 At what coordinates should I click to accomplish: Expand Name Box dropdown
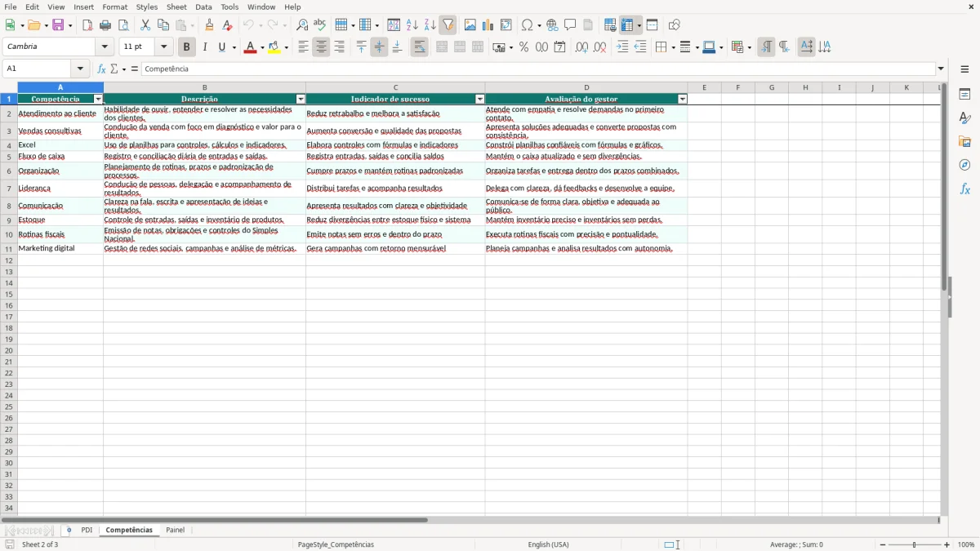[x=80, y=69]
